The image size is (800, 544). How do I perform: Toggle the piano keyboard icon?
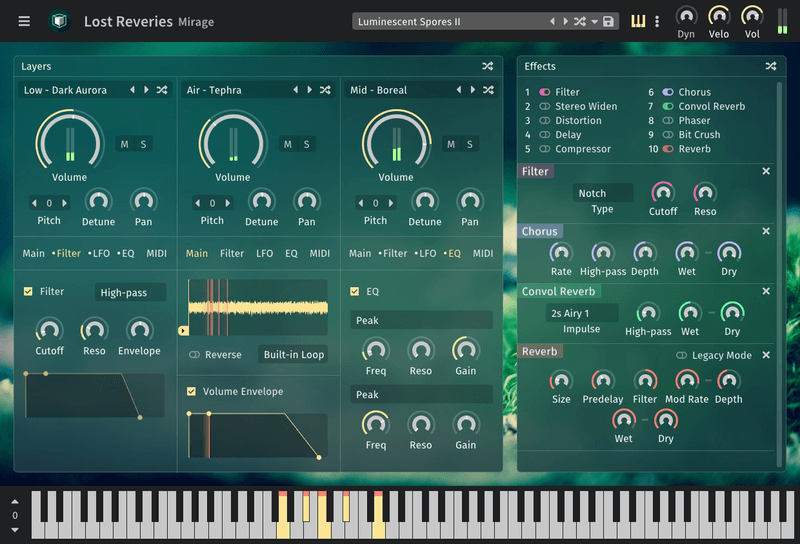click(x=638, y=21)
